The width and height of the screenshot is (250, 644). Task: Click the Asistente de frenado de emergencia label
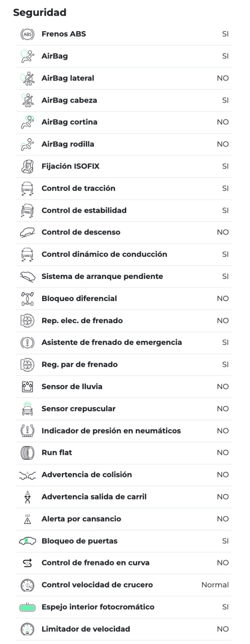[112, 343]
